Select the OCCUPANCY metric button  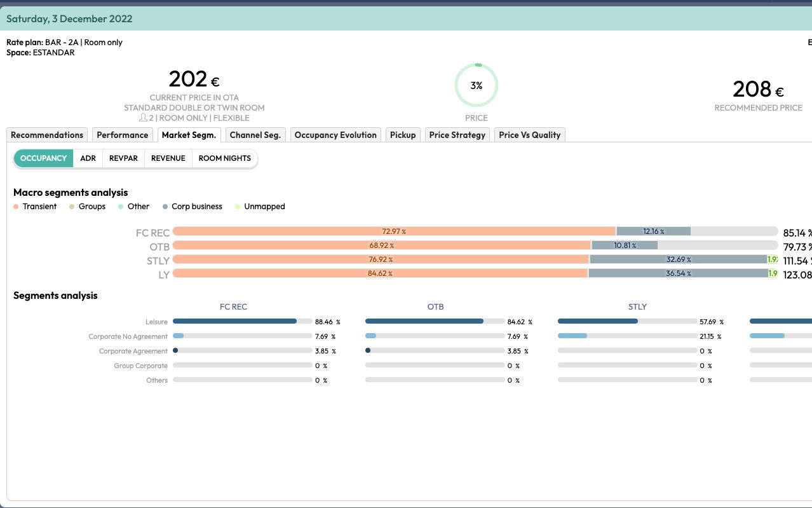[43, 158]
